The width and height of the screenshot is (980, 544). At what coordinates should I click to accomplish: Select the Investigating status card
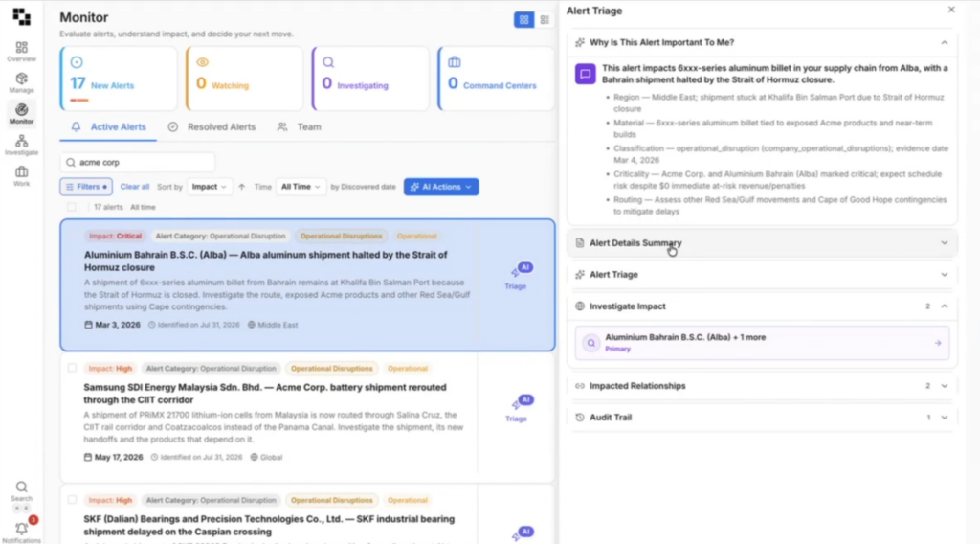click(x=370, y=79)
